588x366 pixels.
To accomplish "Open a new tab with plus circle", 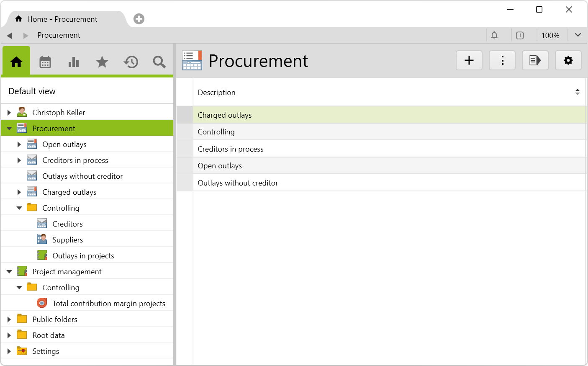I will (139, 19).
